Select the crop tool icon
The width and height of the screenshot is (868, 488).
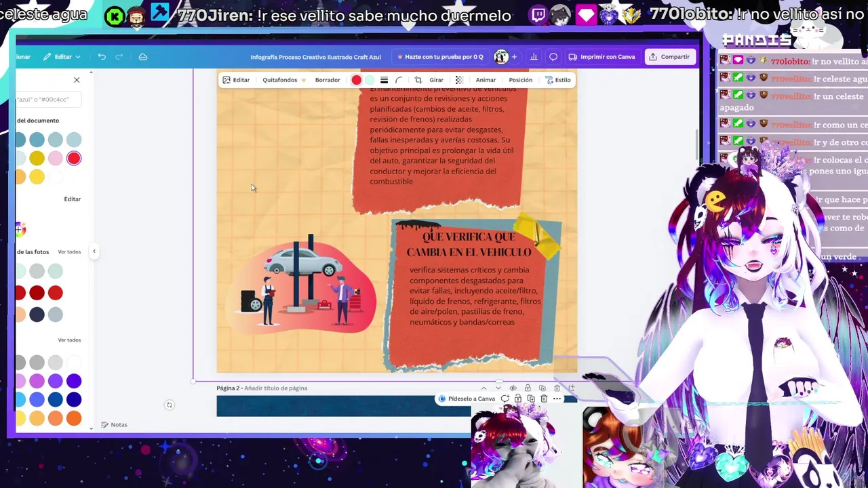click(418, 80)
